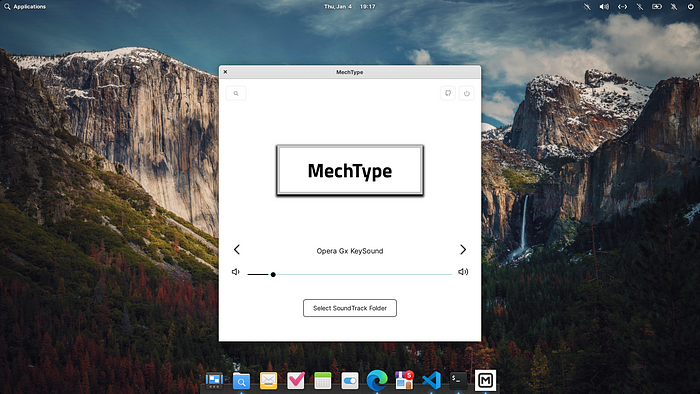Click the high volume speaker icon
This screenshot has height=394, width=700.
pyautogui.click(x=463, y=272)
